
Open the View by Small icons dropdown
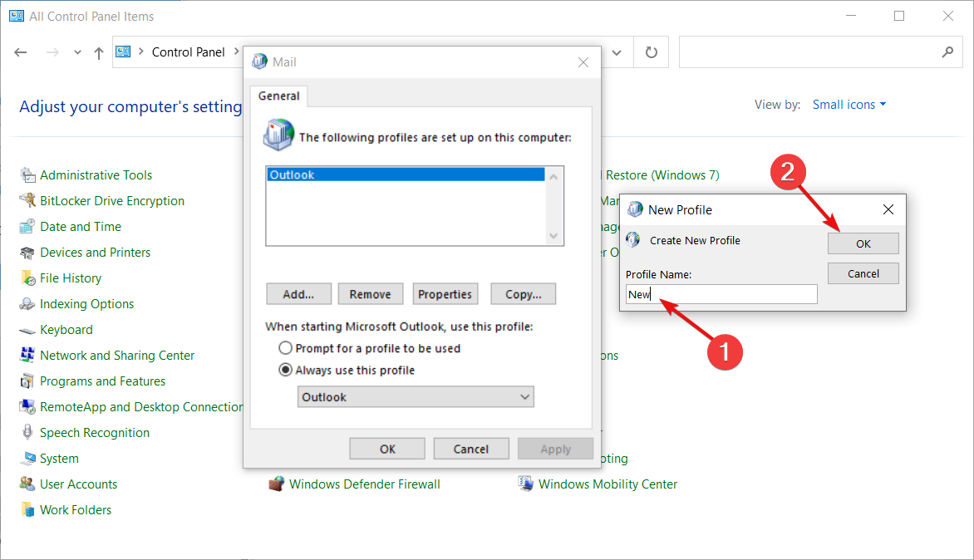[x=849, y=105]
